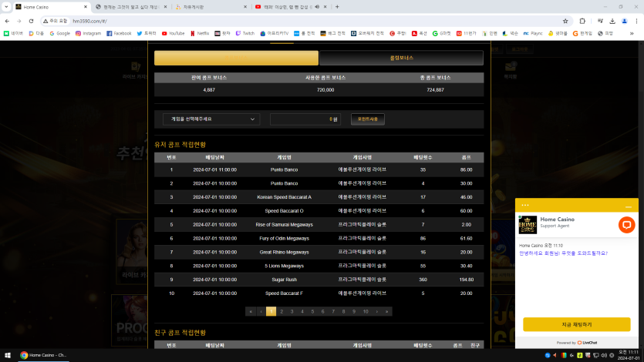
Task: Open the Twitch bookmark
Action: 244,33
